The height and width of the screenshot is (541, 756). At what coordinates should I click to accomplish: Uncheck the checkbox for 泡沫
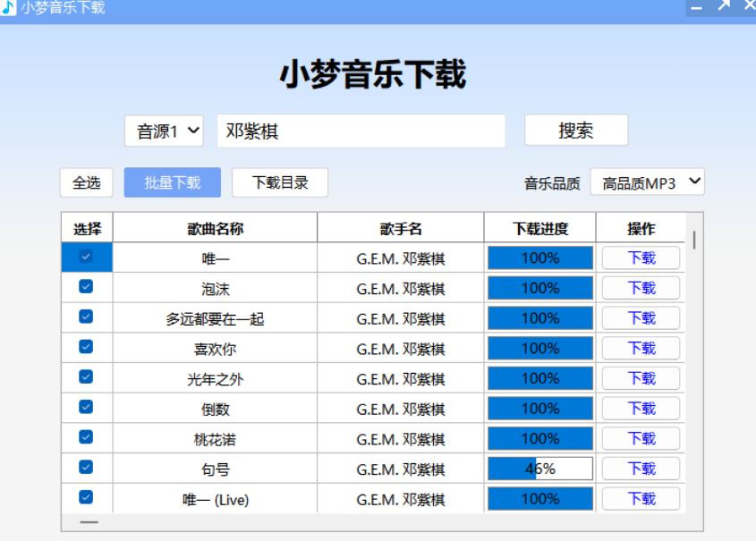tap(85, 288)
